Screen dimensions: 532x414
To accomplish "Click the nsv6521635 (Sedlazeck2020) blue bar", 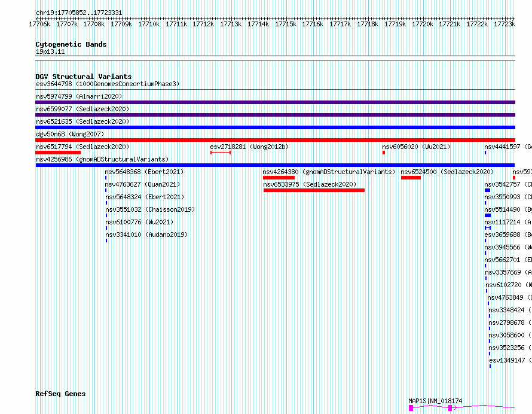I will point(275,127).
